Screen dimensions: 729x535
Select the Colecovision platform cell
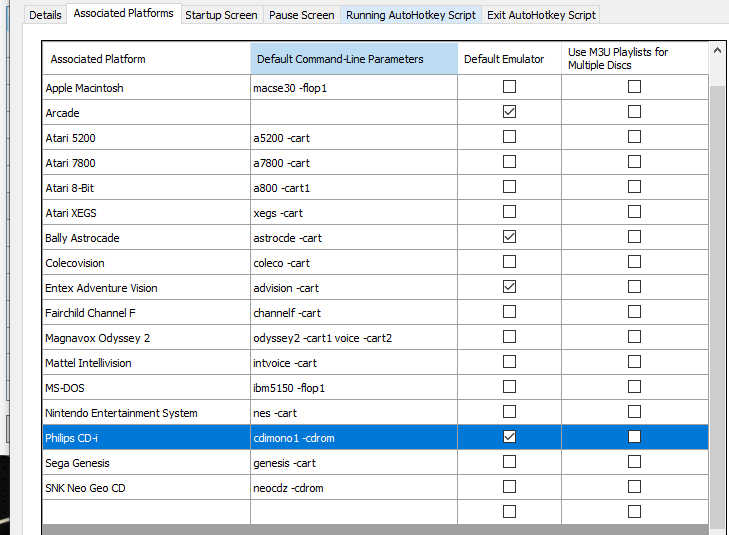point(146,263)
